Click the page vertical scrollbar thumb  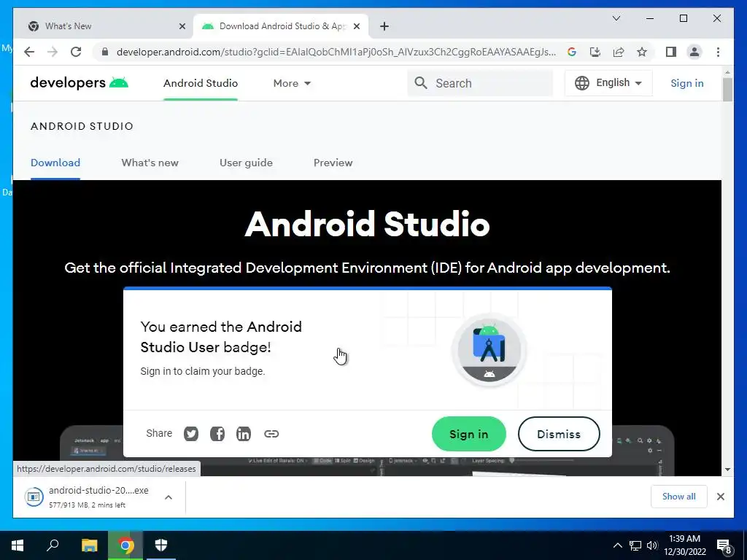point(727,90)
